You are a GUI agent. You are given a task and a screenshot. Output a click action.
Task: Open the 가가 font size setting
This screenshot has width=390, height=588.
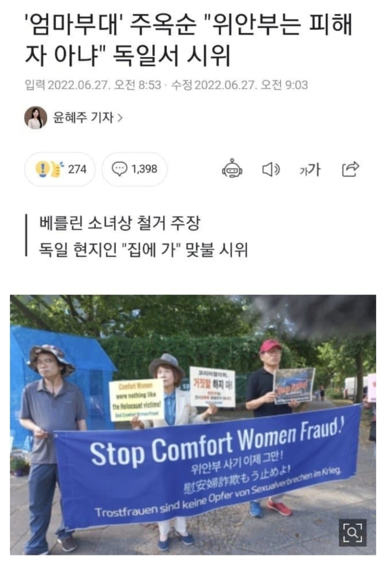[x=310, y=169]
